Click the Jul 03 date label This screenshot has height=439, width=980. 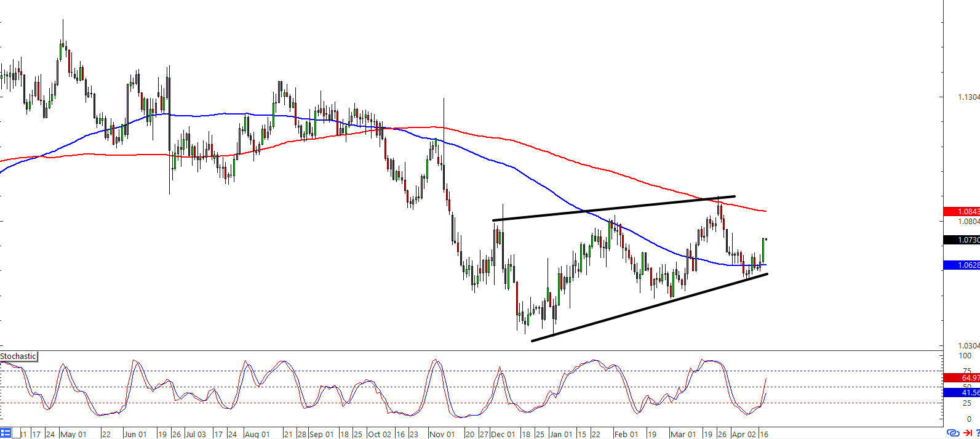click(x=196, y=434)
